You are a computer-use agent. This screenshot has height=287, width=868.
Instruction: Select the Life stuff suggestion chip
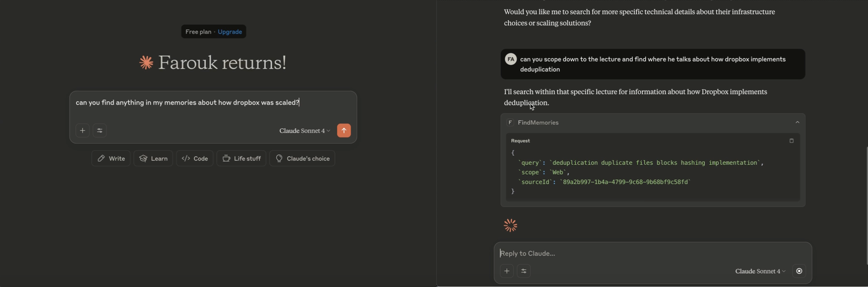coord(241,158)
